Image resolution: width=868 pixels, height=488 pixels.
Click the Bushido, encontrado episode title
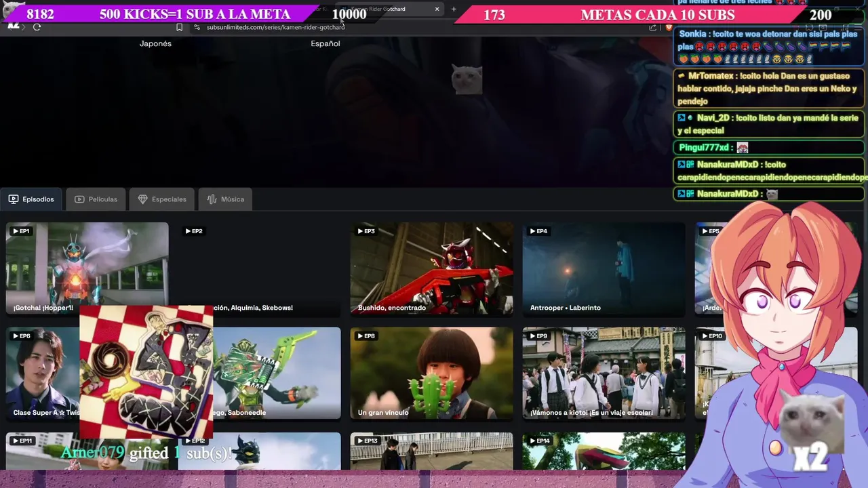(x=392, y=308)
